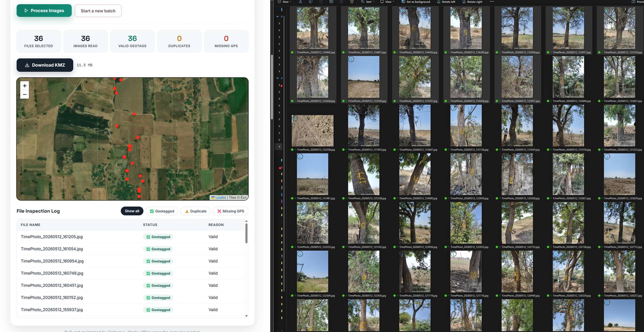Click green sync status icon of TimePhoto_20260512_133540.jpg
The image size is (644, 332).
(x=343, y=101)
